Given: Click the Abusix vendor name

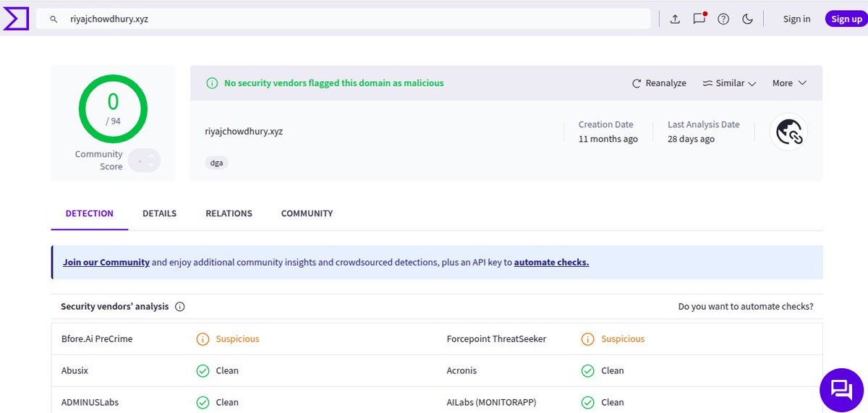Looking at the screenshot, I should pyautogui.click(x=75, y=370).
